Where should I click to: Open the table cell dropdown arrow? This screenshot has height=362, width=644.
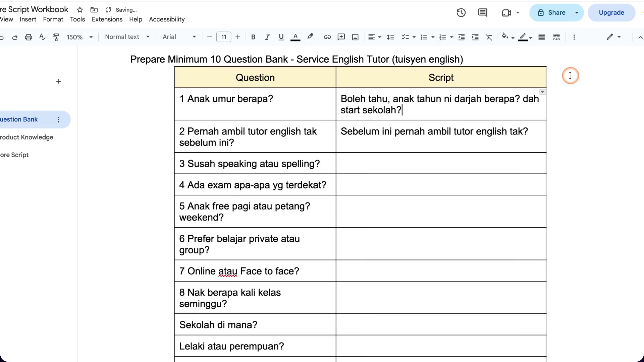pyautogui.click(x=542, y=92)
